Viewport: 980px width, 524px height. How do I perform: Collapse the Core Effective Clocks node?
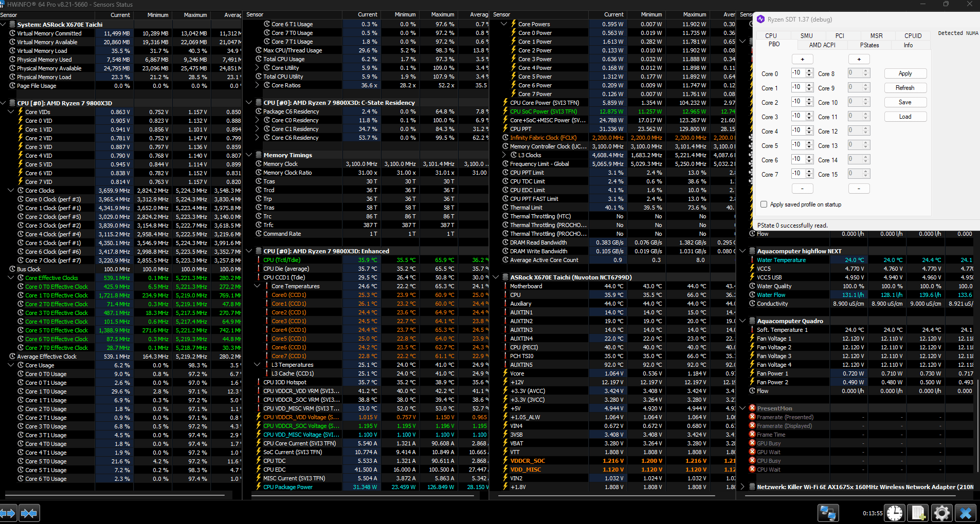11,278
